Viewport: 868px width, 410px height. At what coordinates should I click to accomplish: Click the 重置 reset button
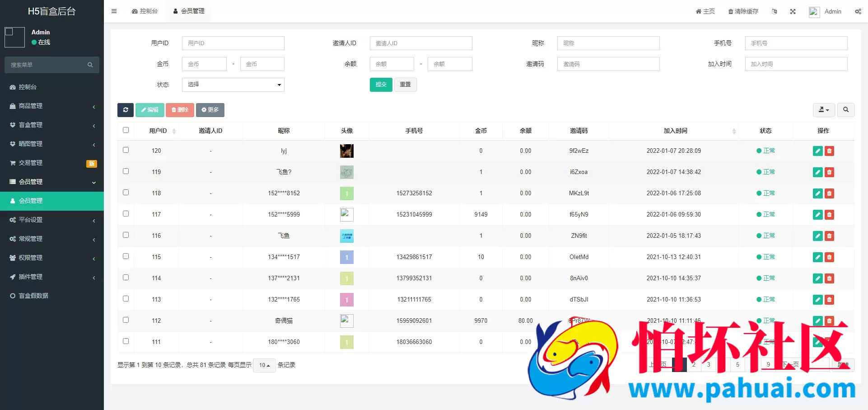[405, 85]
